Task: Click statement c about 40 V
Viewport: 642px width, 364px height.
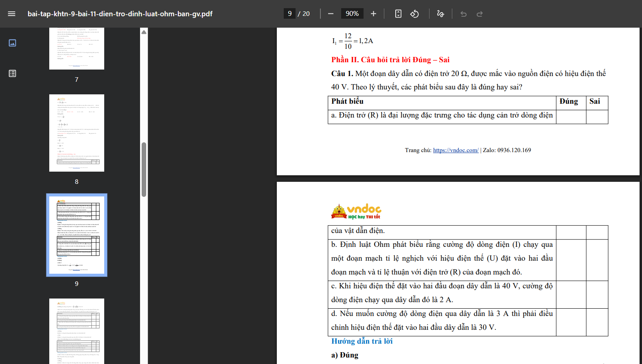Action: coord(442,293)
